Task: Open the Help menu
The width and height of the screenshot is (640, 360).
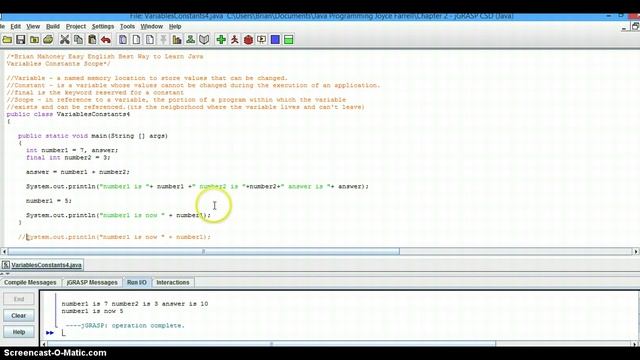Action: click(x=175, y=27)
